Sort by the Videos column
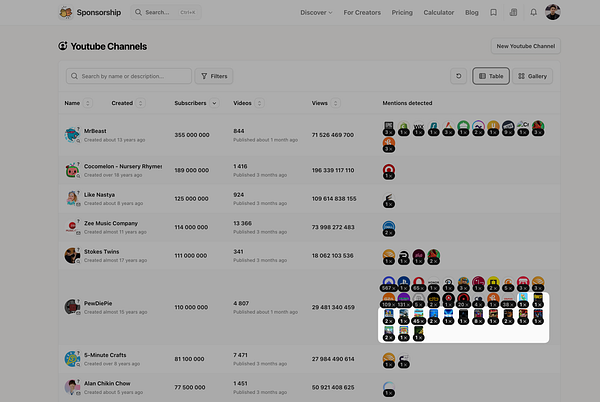Screen dimensions: 600x402 point(259,103)
